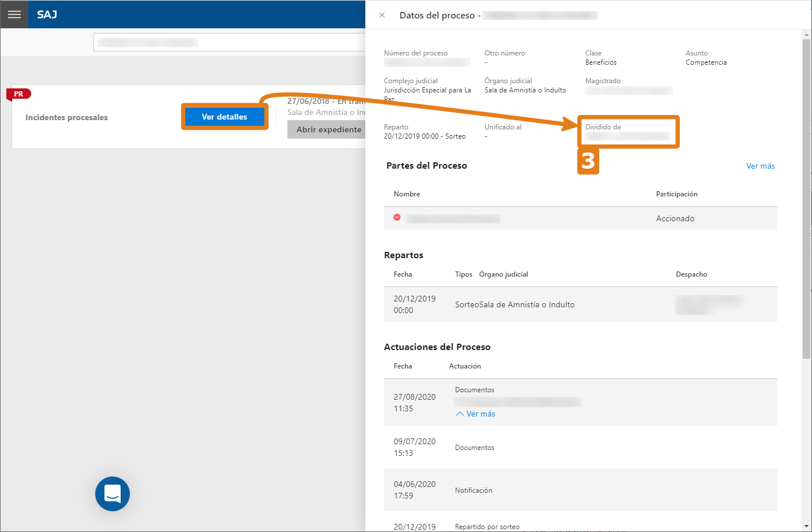Click 'Beneficios' class value
Screen dimensions: 812x532
[x=601, y=62]
